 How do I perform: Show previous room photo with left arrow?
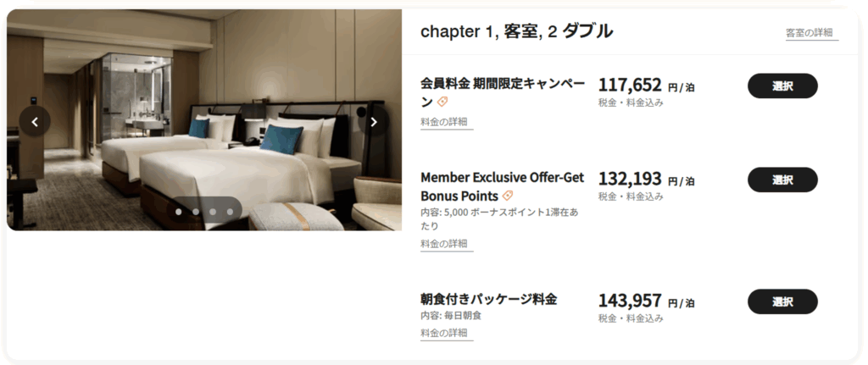point(34,122)
